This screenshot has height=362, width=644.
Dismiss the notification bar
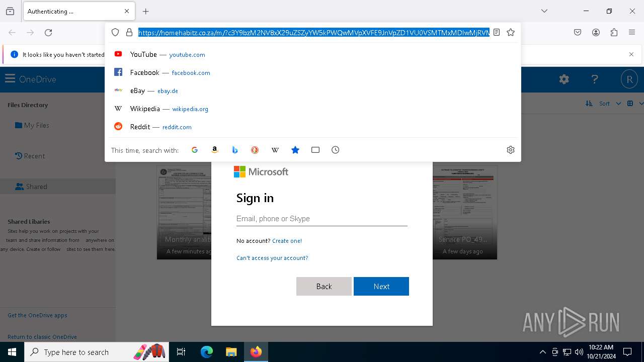tap(631, 54)
